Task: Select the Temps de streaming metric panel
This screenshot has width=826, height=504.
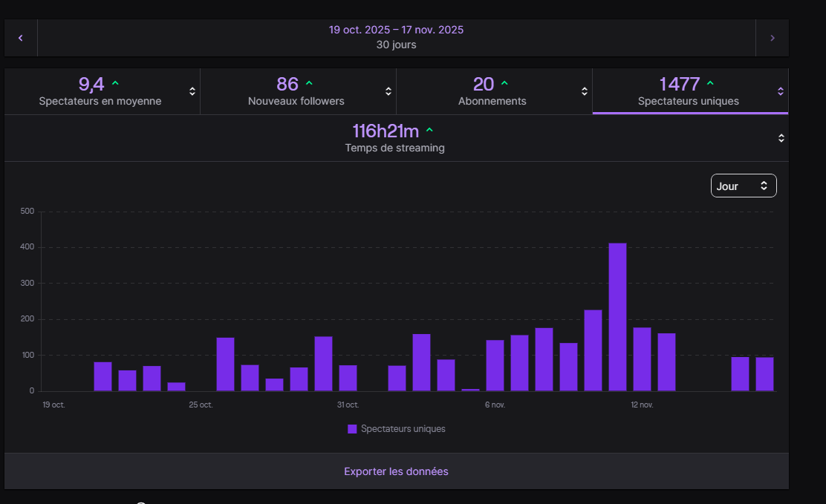Action: pyautogui.click(x=394, y=137)
